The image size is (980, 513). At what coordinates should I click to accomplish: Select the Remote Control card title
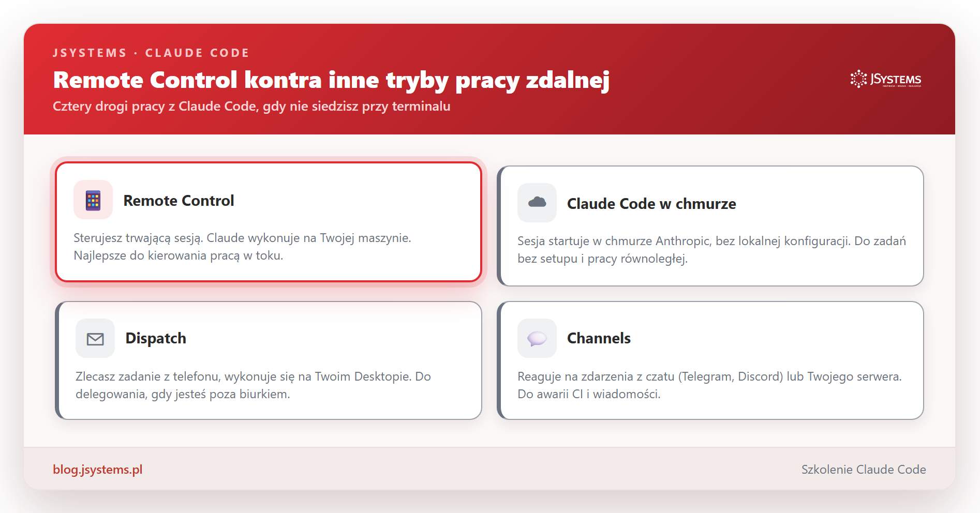click(179, 201)
